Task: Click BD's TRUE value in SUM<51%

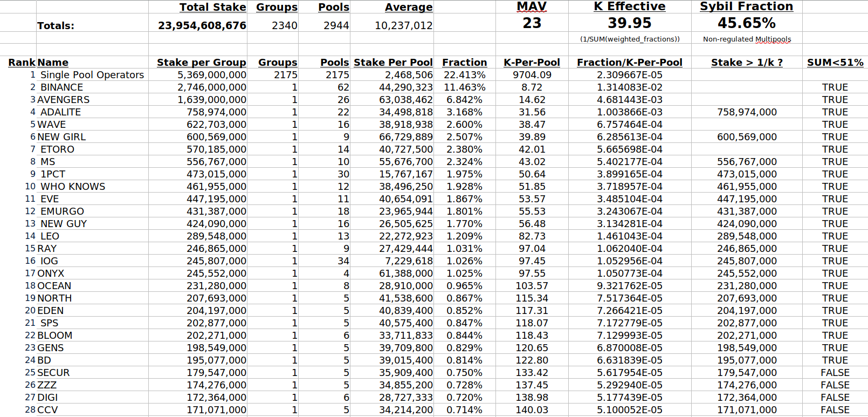Action: tap(835, 360)
